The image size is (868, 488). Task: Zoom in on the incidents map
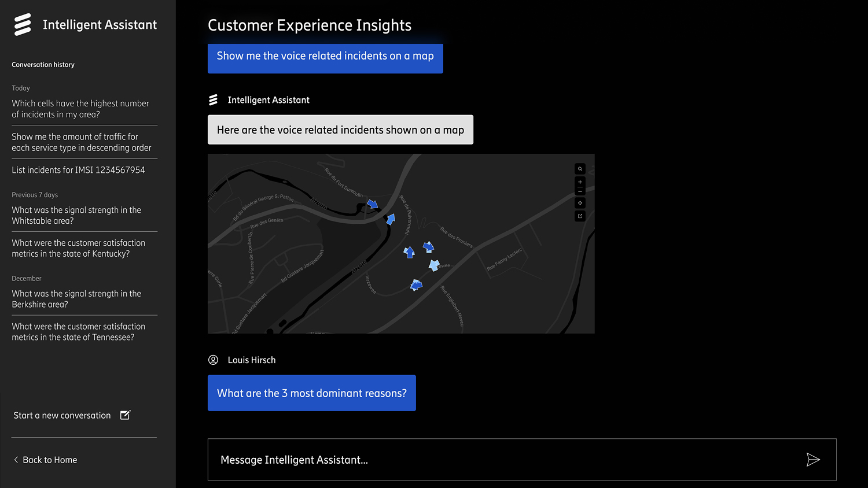[580, 182]
